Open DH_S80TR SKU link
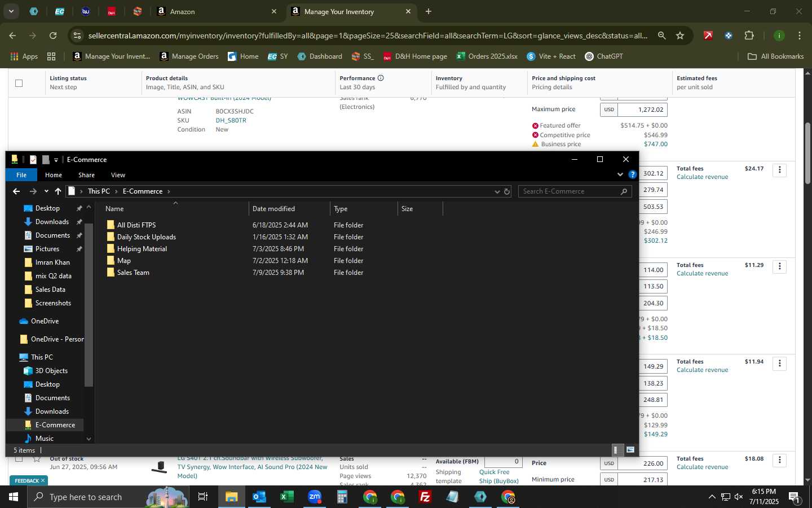This screenshot has width=812, height=508. coord(231,120)
